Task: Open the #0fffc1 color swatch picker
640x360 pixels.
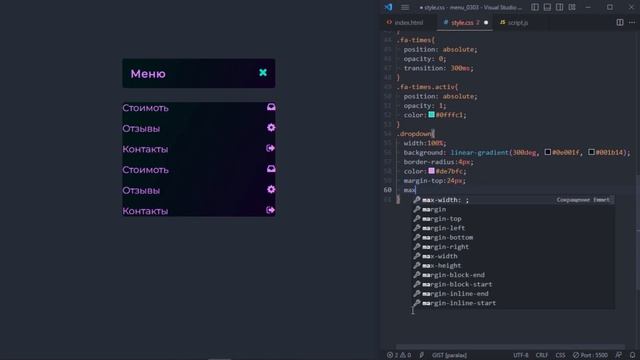Action: [431, 115]
